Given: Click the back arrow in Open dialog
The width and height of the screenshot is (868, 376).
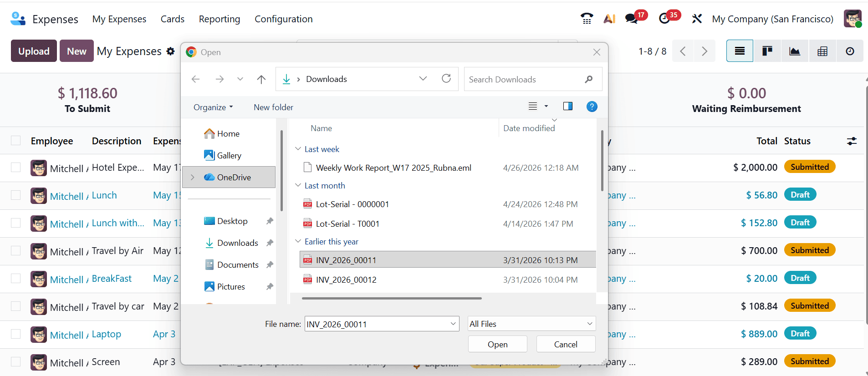Looking at the screenshot, I should point(196,79).
